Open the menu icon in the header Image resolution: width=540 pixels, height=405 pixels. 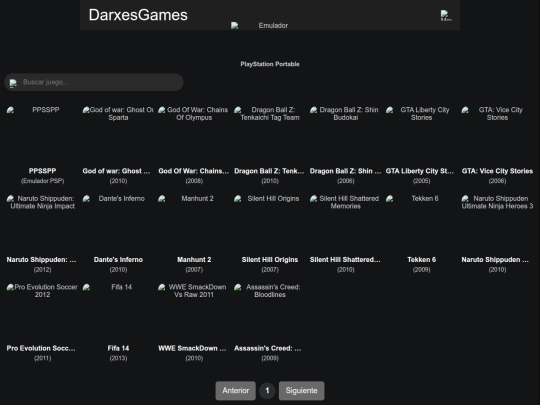pyautogui.click(x=446, y=15)
